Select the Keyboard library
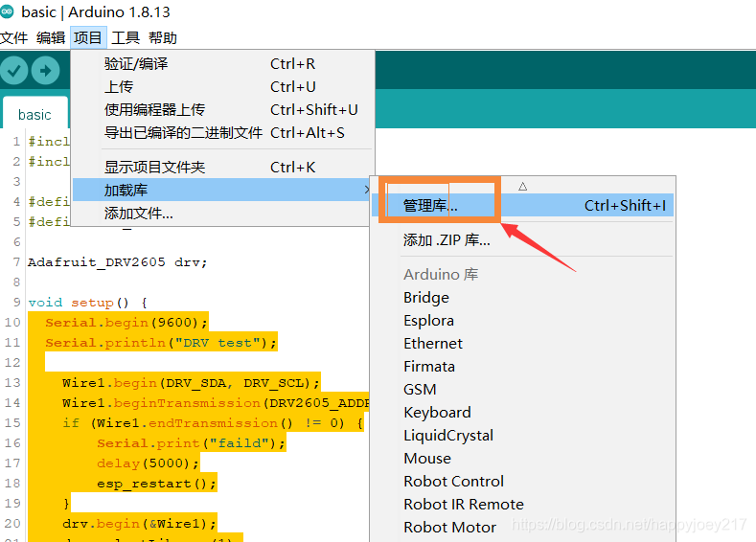The image size is (756, 542). tap(523, 413)
